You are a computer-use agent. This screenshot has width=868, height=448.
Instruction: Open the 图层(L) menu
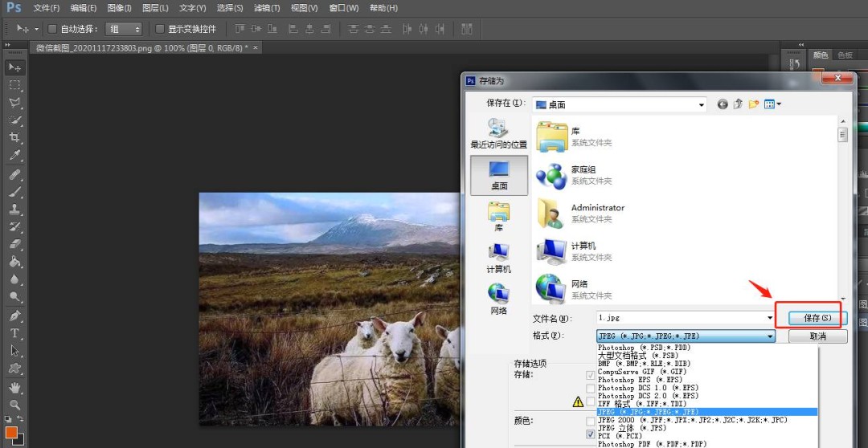pyautogui.click(x=155, y=8)
